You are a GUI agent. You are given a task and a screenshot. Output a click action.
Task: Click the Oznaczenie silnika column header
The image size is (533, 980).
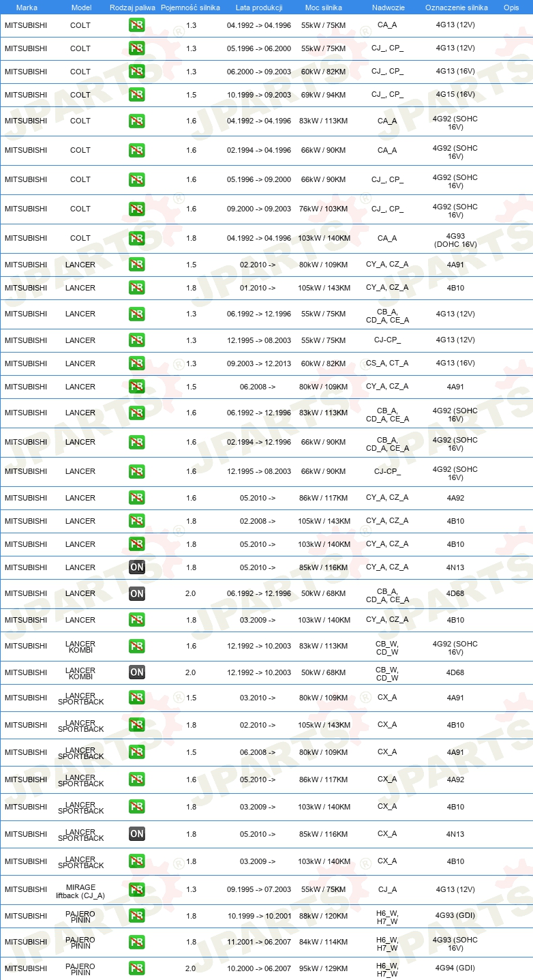tap(456, 8)
